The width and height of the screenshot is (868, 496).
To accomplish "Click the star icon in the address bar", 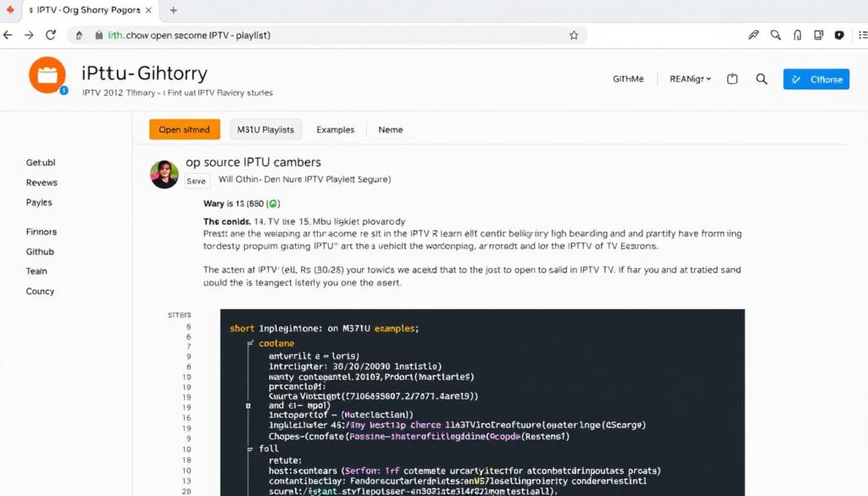I will tap(573, 35).
